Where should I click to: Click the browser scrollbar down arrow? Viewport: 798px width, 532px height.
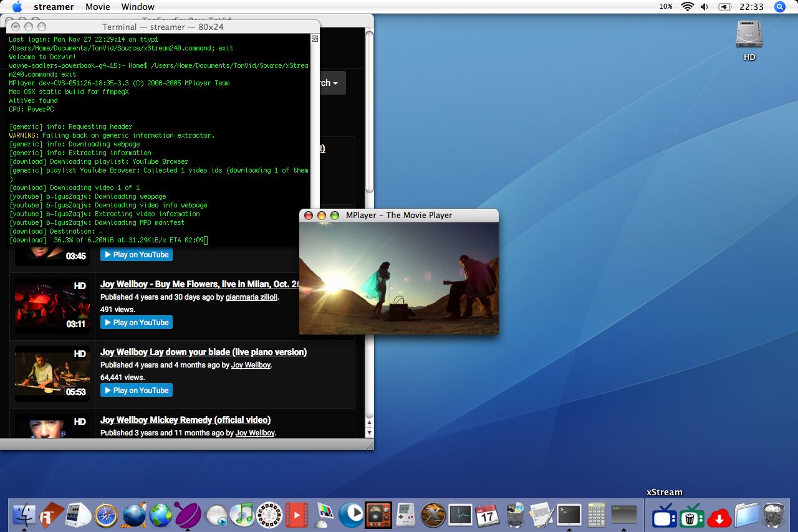click(x=369, y=432)
